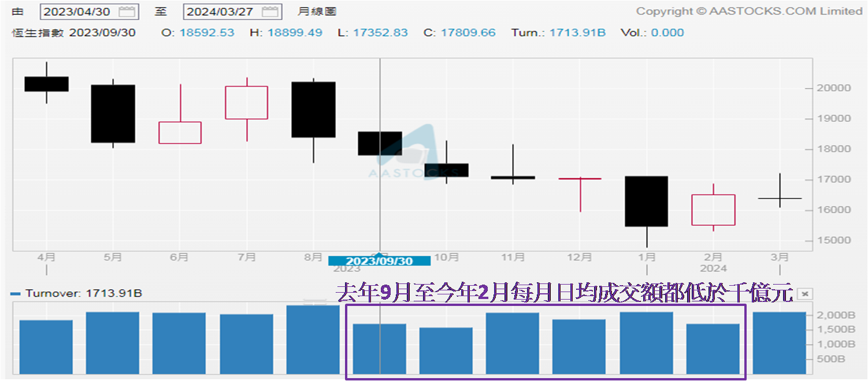The height and width of the screenshot is (381, 868).
Task: Select the January 2024 black candlestick
Action: [x=646, y=201]
